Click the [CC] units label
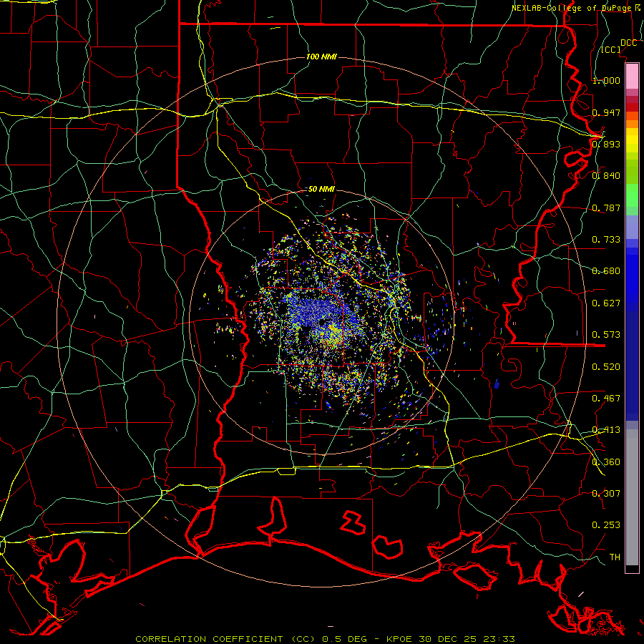The image size is (644, 644). point(611,49)
